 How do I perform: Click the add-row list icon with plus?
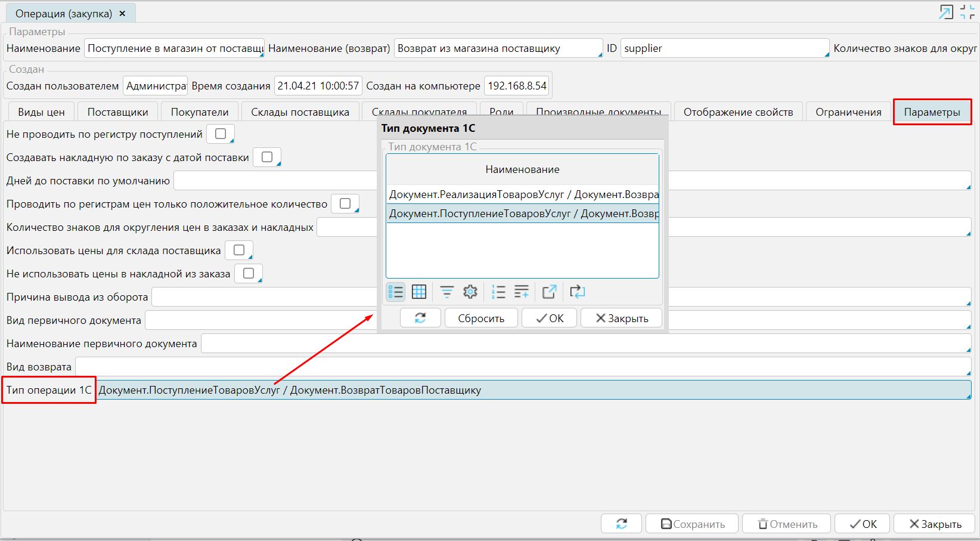pos(522,292)
